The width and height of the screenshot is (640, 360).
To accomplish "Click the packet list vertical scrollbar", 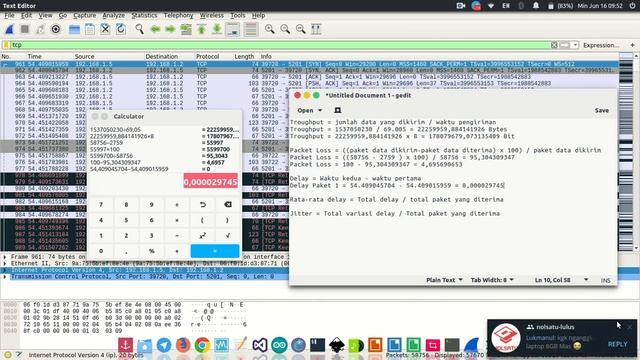I will pos(636,151).
